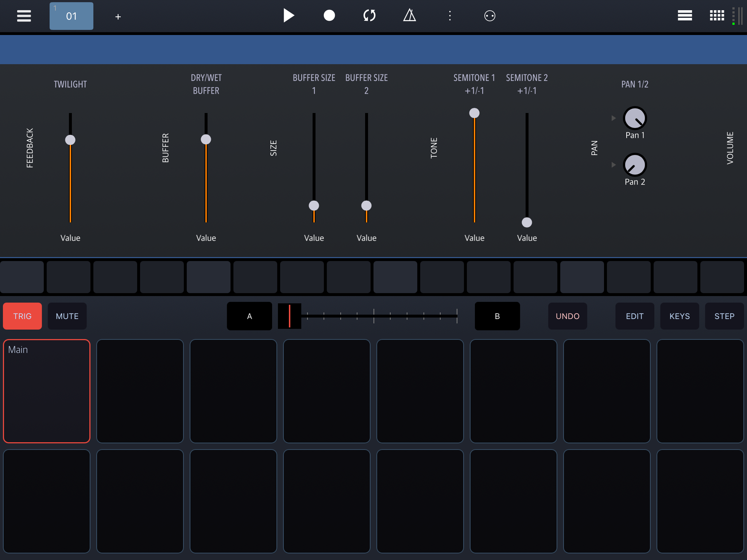This screenshot has height=560, width=747.
Task: Click the first step sequencer cell
Action: tap(22, 277)
